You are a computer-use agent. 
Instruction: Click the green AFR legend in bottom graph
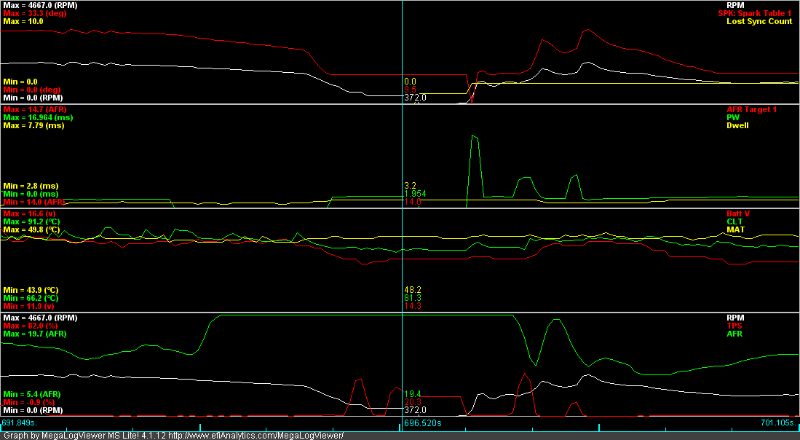point(788,334)
